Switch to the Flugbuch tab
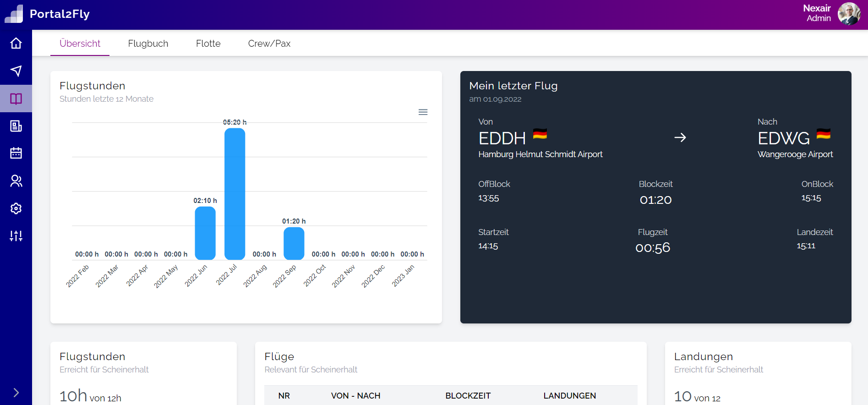This screenshot has width=868, height=405. coord(148,44)
